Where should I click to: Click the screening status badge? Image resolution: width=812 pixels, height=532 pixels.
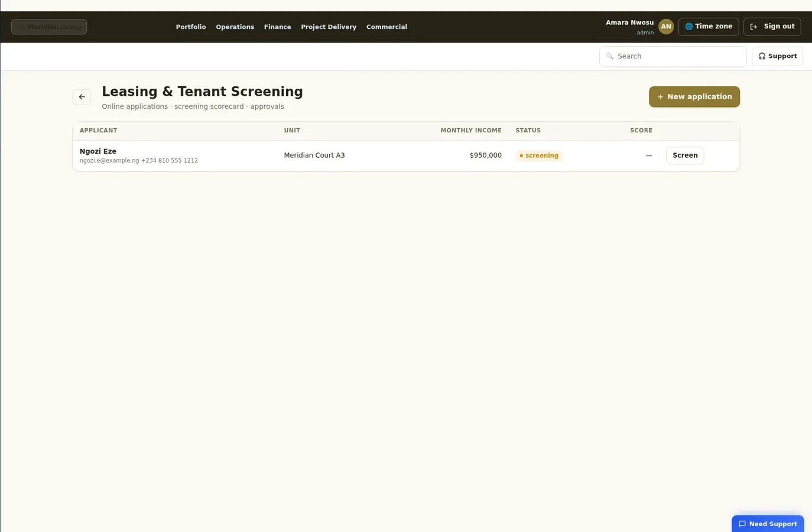point(539,155)
